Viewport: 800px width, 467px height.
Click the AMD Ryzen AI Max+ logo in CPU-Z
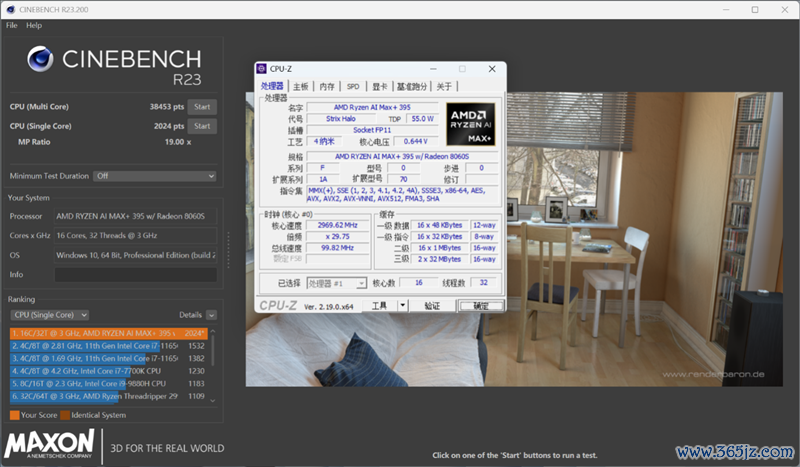[470, 124]
